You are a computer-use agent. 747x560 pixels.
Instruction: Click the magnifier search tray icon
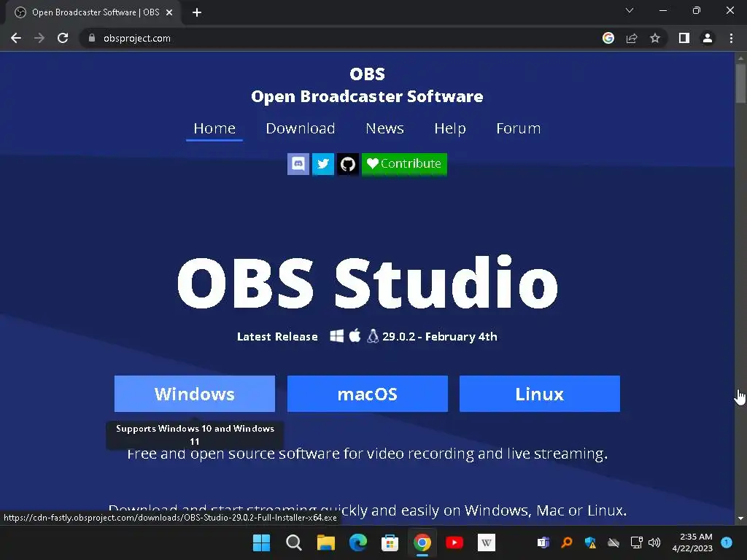click(x=566, y=542)
